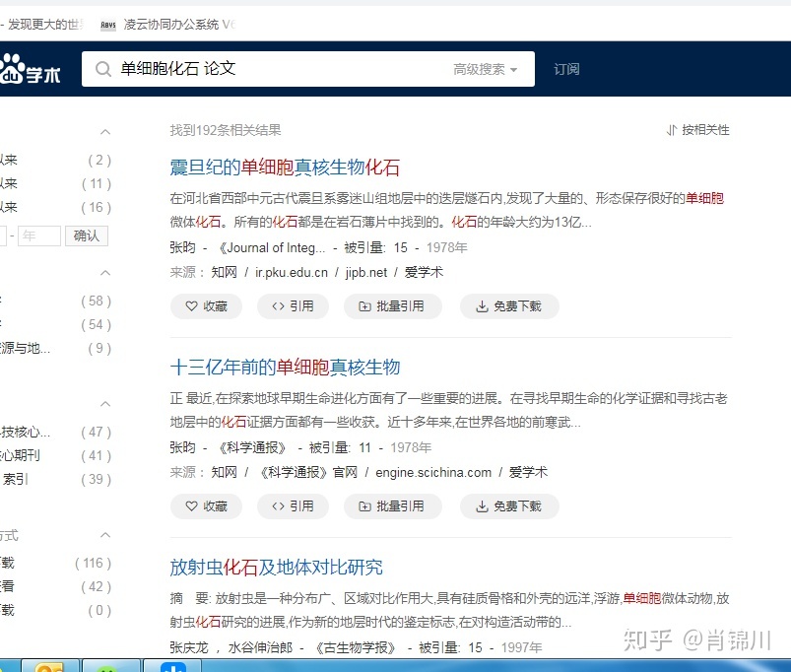Open result titled 震旦纪的单细胞真核生物化石

coord(285,168)
